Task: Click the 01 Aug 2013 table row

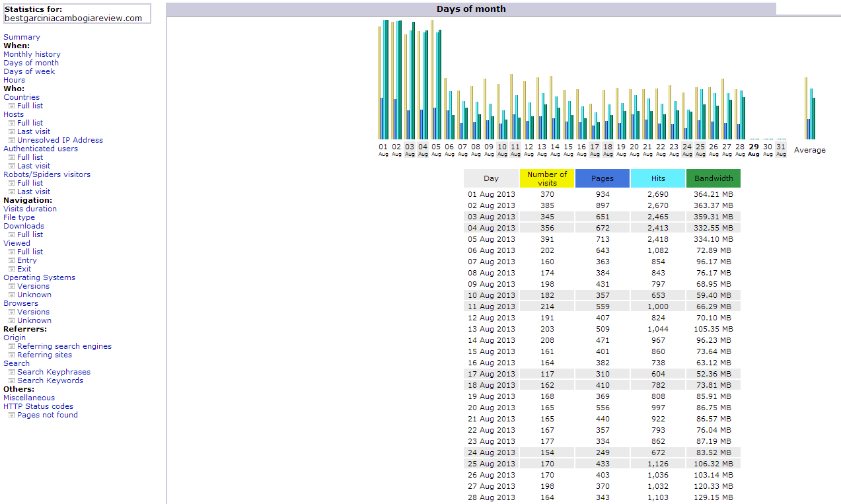Action: 602,194
